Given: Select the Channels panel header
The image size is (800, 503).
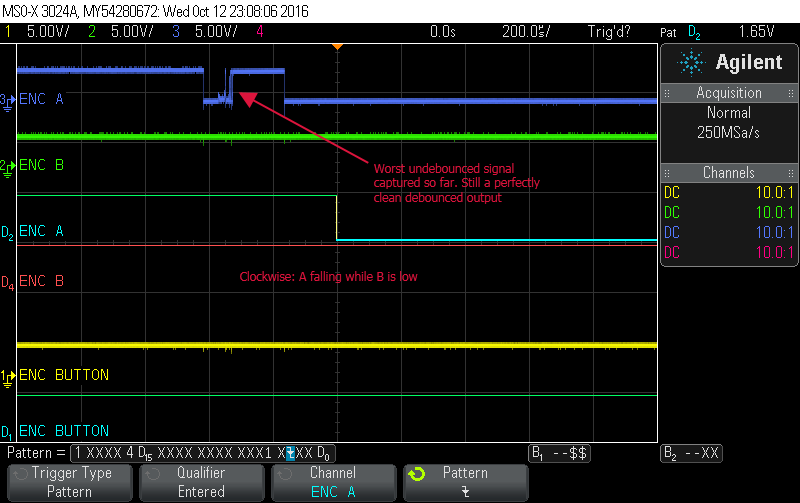Looking at the screenshot, I should click(729, 173).
